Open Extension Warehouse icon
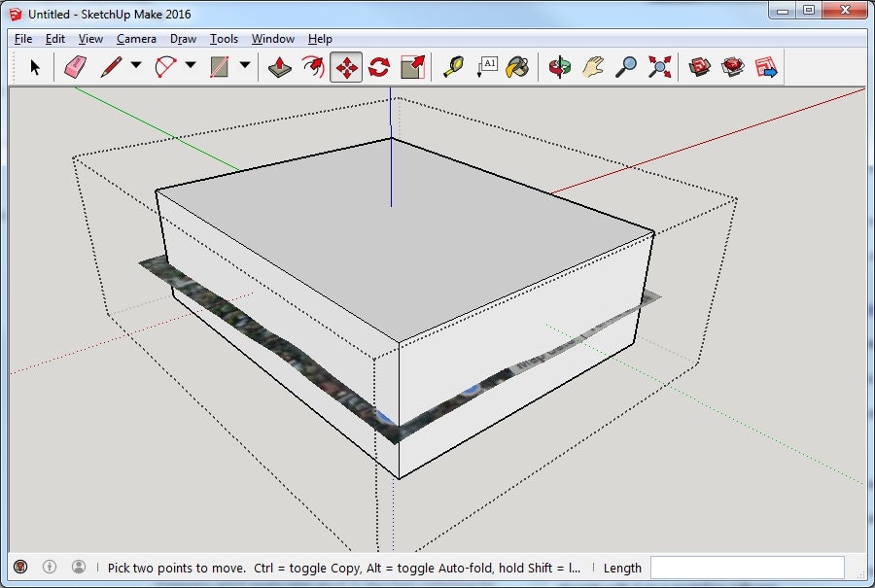Viewport: 875px width, 588px height. tap(733, 67)
